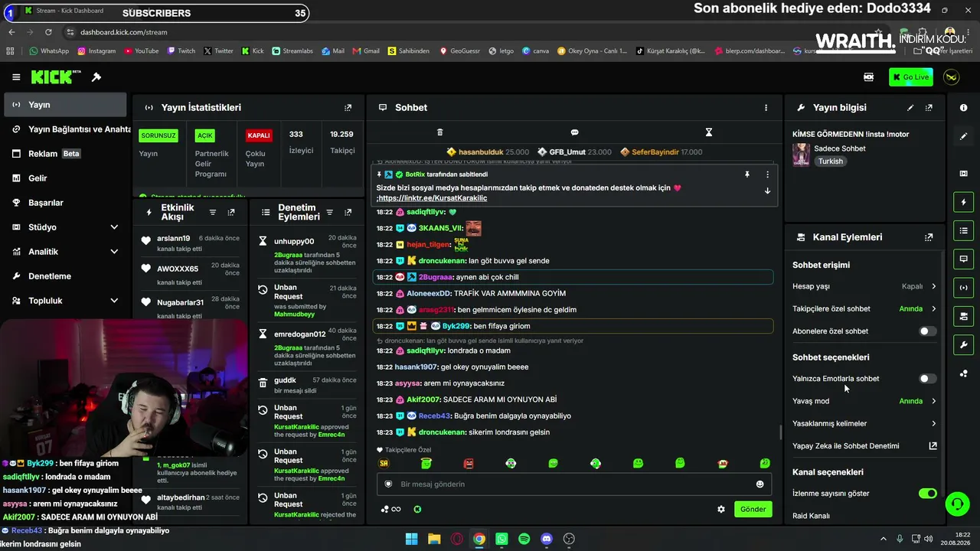
Task: Pop out the Kanal Eylemleri panel
Action: pyautogui.click(x=929, y=237)
